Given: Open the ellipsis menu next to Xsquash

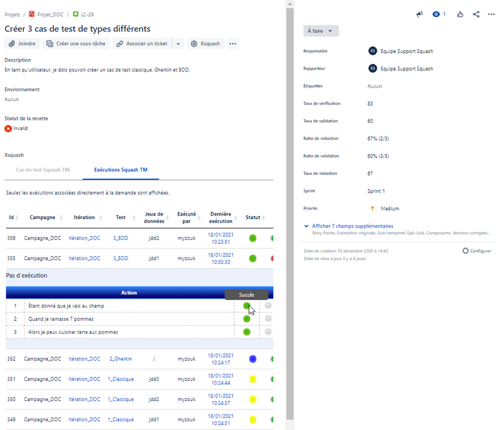Looking at the screenshot, I should pos(233,44).
